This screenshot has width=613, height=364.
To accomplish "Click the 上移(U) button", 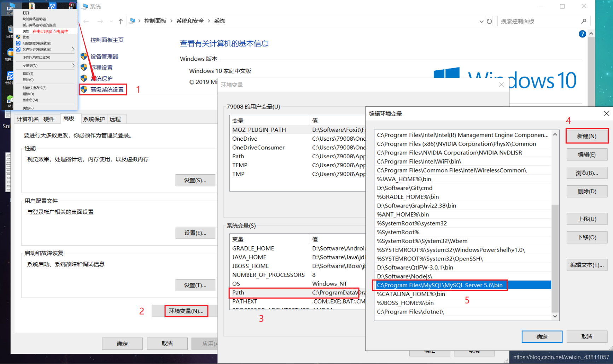I will [x=587, y=219].
